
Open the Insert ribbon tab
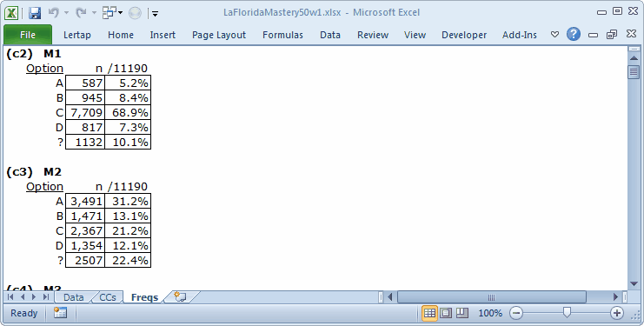click(x=163, y=35)
